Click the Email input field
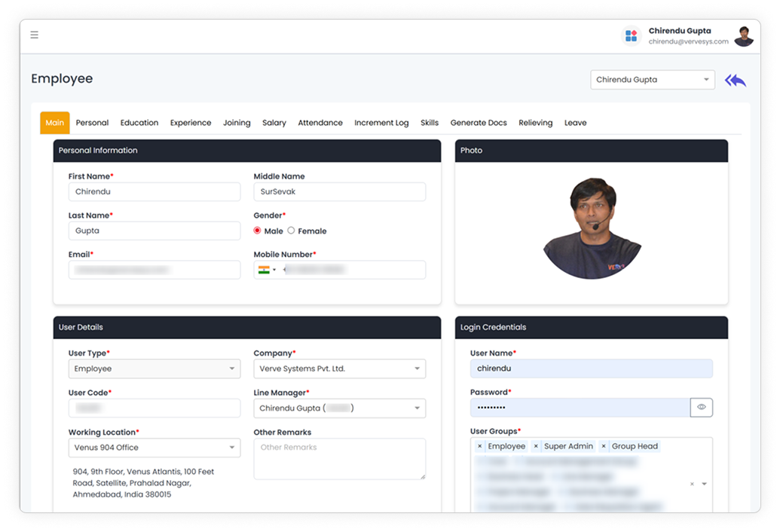 click(x=154, y=270)
